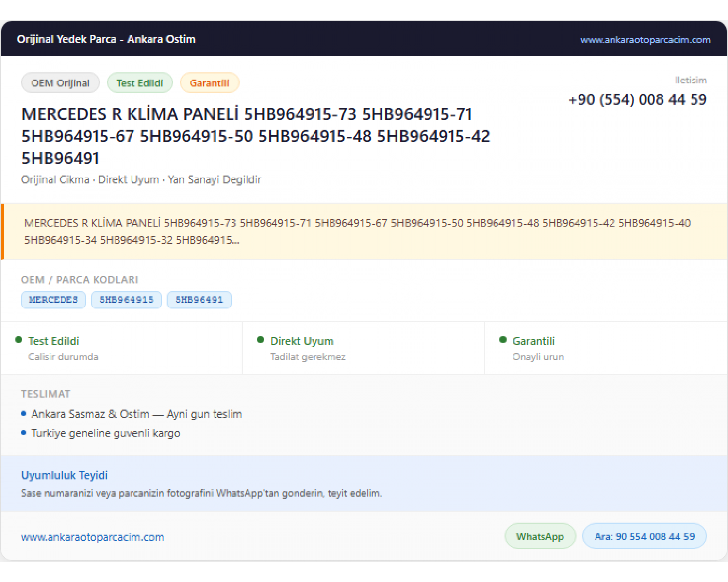Select the MERCEDES part code chip
728x582 pixels.
pyautogui.click(x=53, y=300)
